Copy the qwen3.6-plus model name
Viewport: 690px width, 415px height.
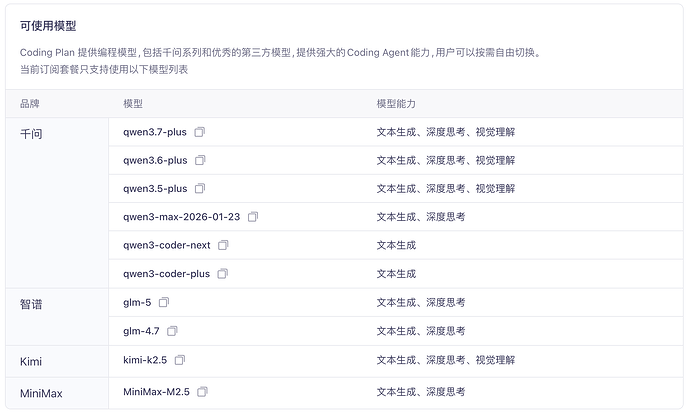[200, 160]
